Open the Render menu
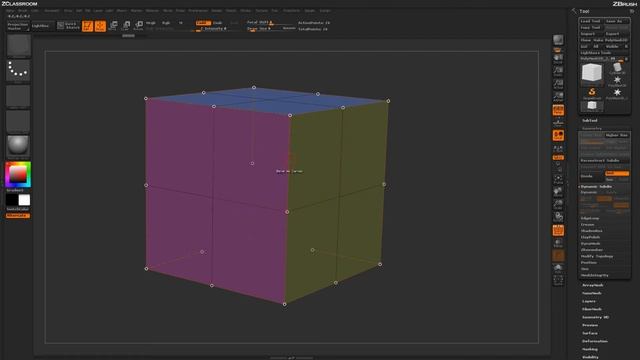This screenshot has width=640, height=360. (x=217, y=11)
